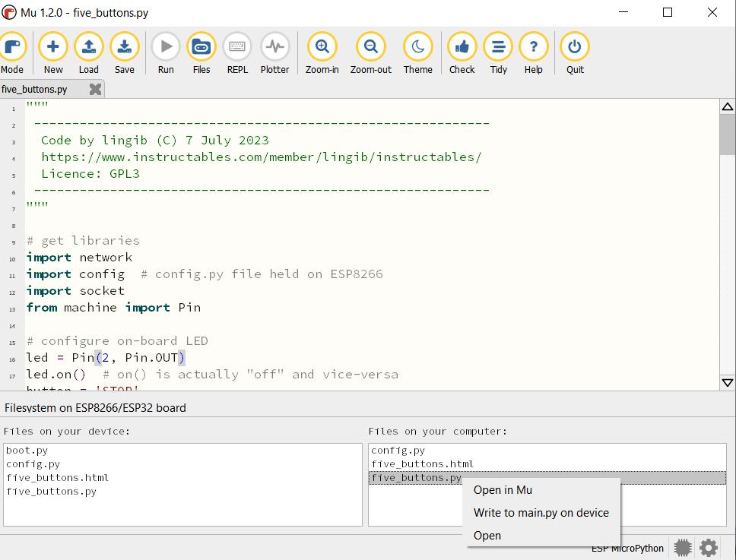The width and height of the screenshot is (736, 560).
Task: Click the Load file icon
Action: [x=89, y=47]
